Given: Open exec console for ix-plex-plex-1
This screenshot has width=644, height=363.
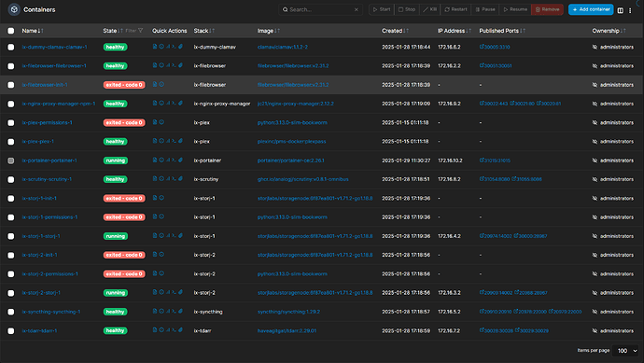Looking at the screenshot, I should tap(174, 141).
